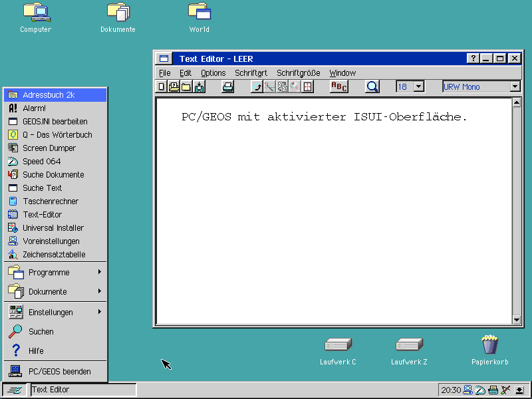Viewport: 532px width, 399px height.
Task: Create a new document with the blank page icon
Action: coord(160,86)
